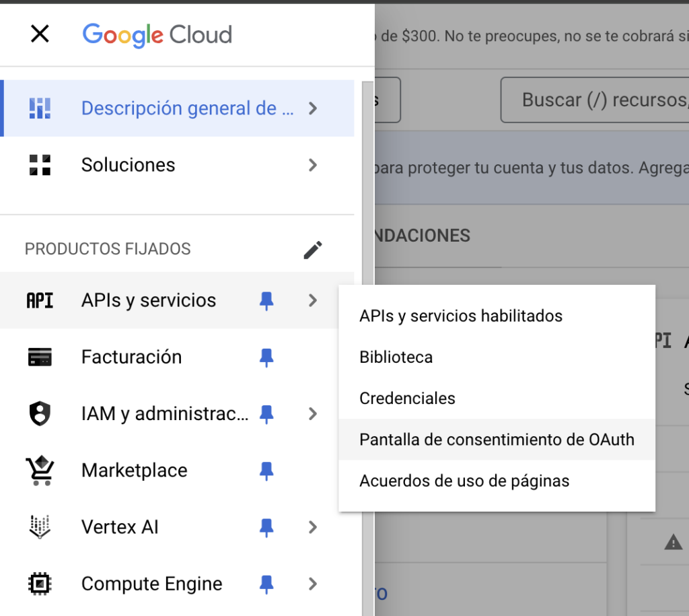This screenshot has width=689, height=616.
Task: Select the Compute Engine chip icon
Action: point(40,583)
